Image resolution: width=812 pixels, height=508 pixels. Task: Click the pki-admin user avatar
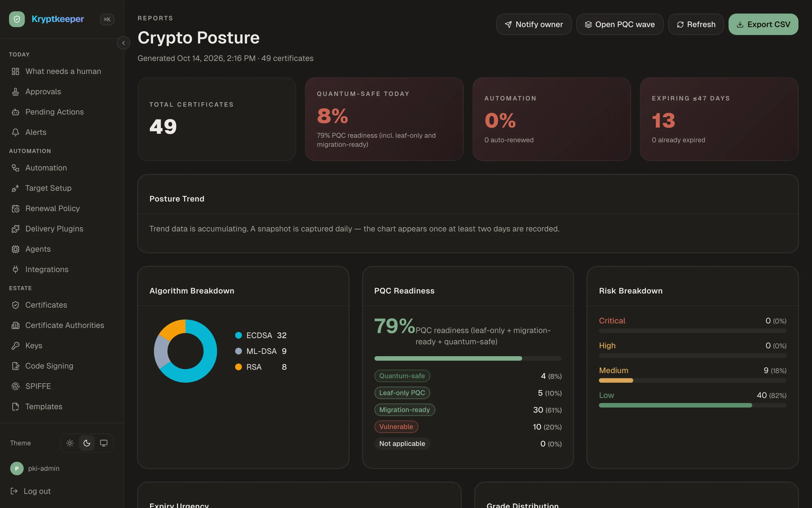pos(17,468)
